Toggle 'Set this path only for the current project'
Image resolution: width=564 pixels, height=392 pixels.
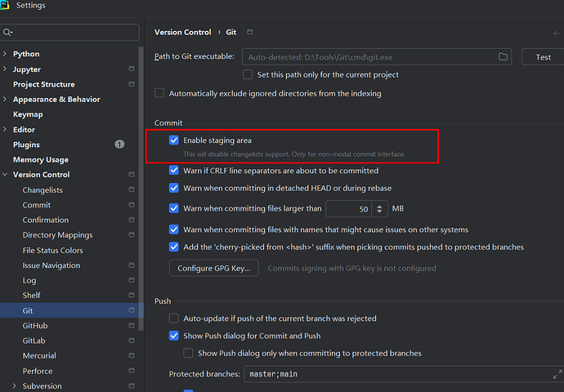[248, 75]
